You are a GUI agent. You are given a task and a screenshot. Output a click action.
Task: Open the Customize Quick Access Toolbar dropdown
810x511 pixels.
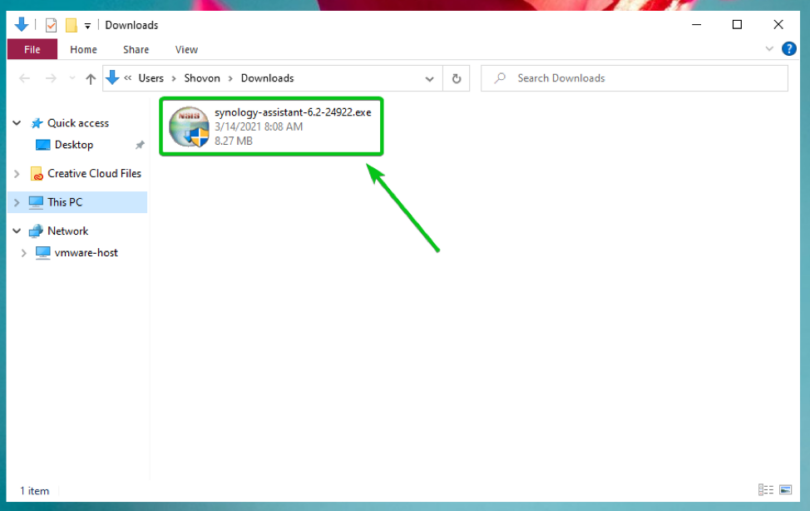click(x=87, y=26)
